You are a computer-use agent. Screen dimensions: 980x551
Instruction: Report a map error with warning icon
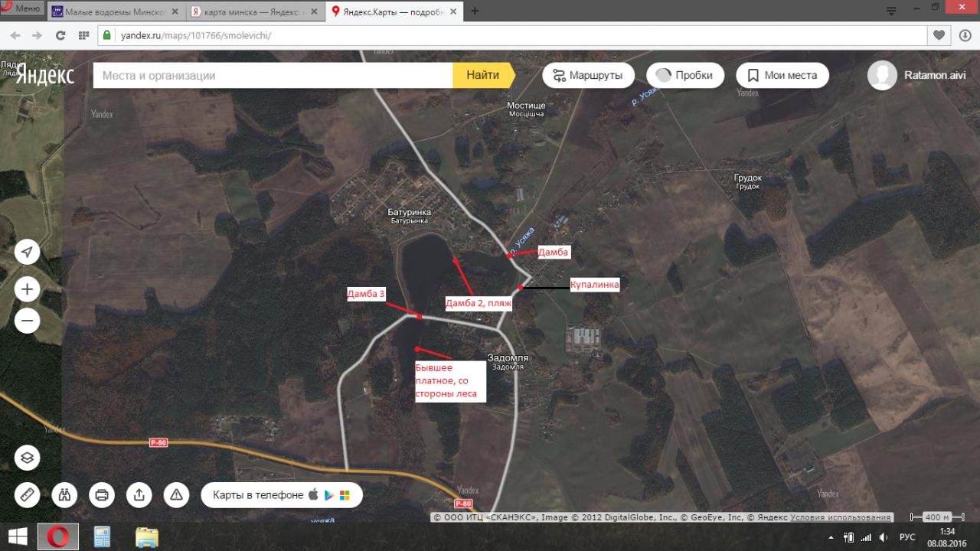176,495
